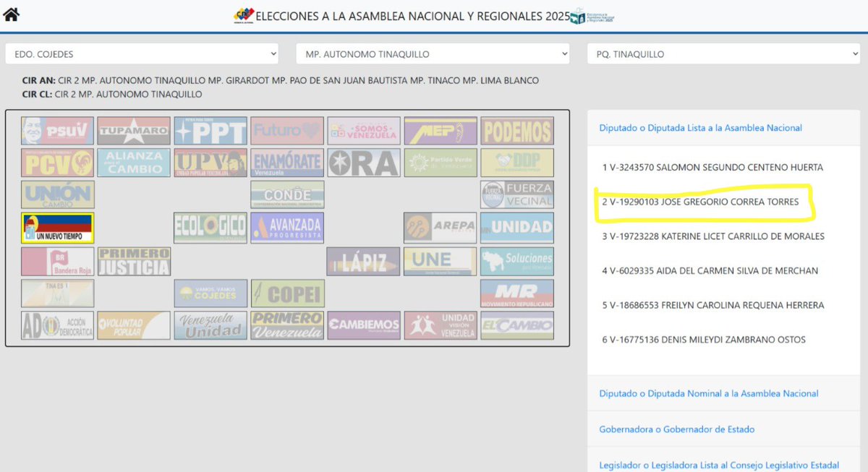Select the Fuerza Vecinal card
Image resolution: width=868 pixels, height=472 pixels.
517,194
